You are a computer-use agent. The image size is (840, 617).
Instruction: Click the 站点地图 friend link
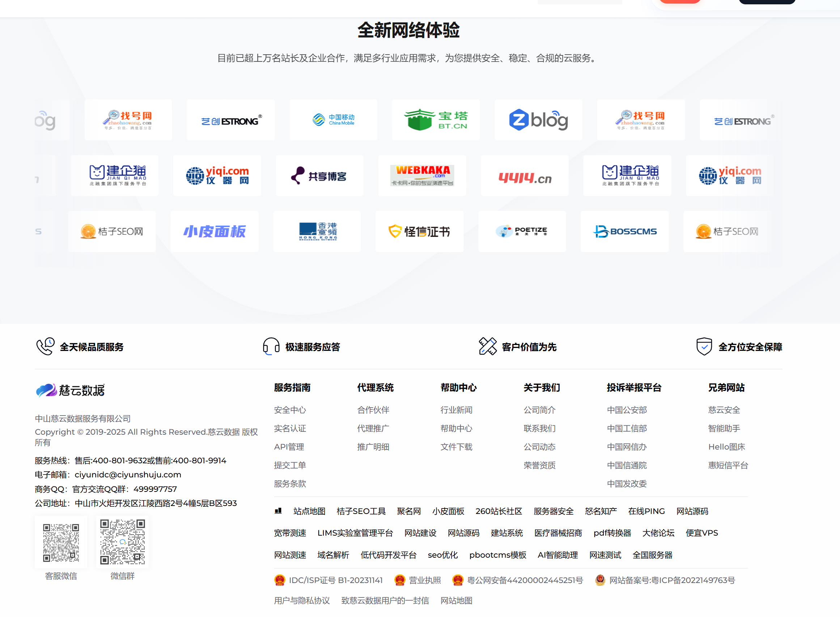coord(310,511)
